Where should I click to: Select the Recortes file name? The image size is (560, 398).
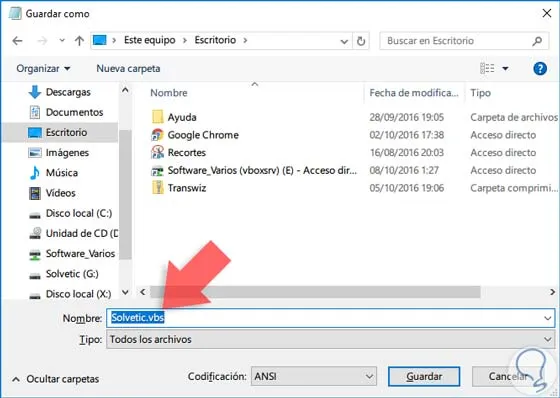click(187, 153)
